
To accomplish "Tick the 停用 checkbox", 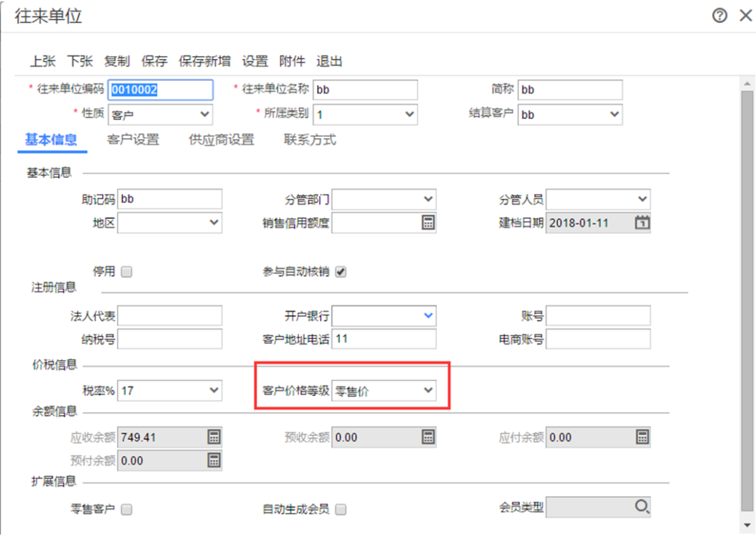I will pyautogui.click(x=126, y=272).
